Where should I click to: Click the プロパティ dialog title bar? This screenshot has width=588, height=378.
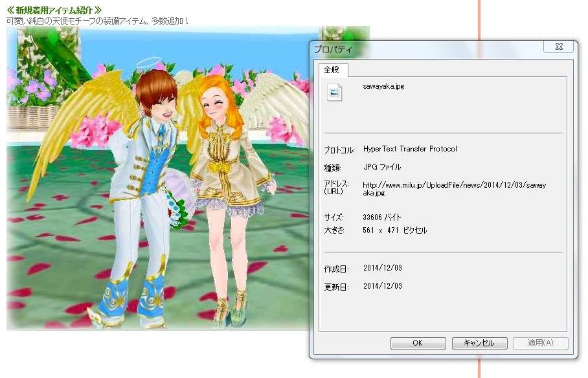427,49
